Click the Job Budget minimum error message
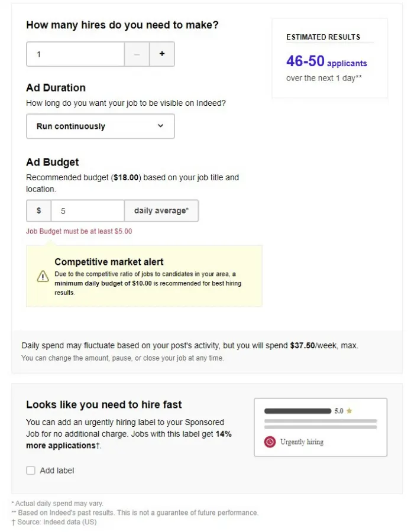Image resolution: width=414 pixels, height=532 pixels. [x=79, y=231]
